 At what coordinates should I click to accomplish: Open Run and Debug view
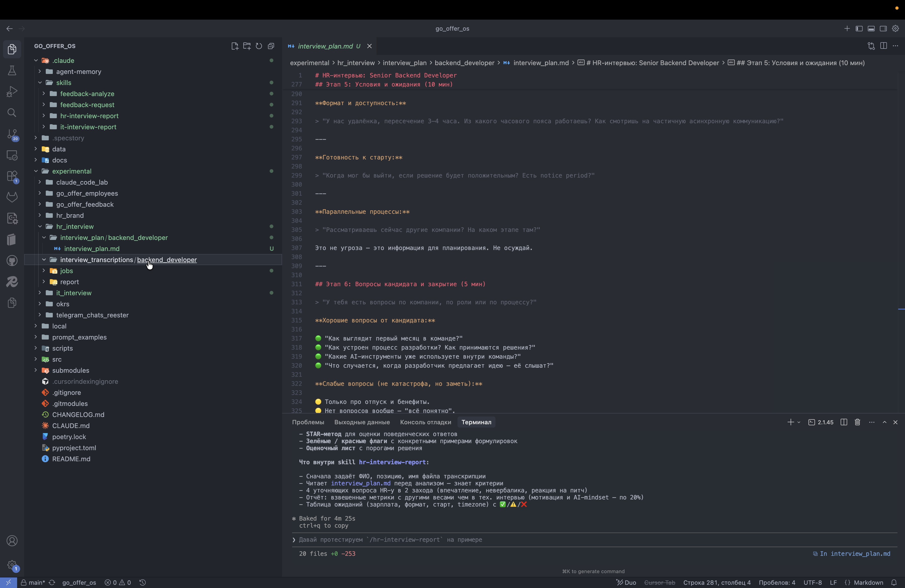click(12, 92)
